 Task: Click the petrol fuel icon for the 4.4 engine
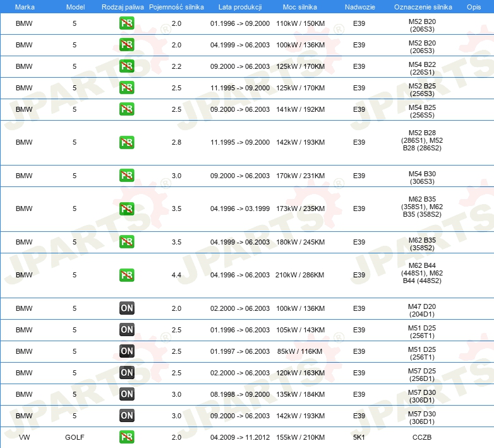(127, 275)
